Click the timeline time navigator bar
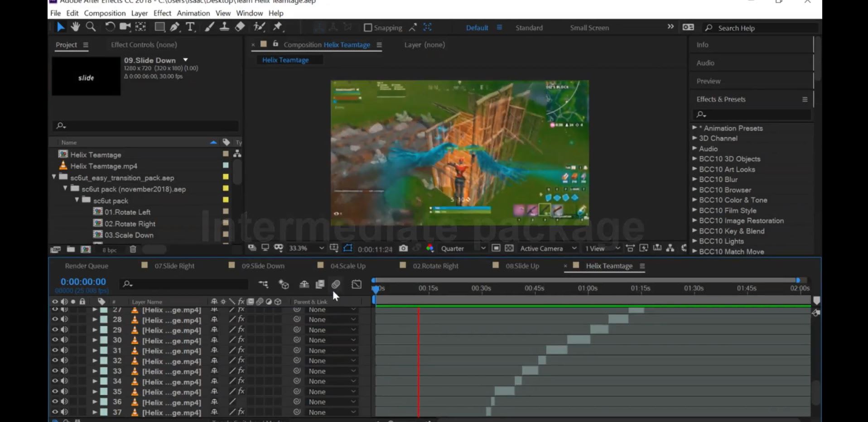Screen dimensions: 868x422 (586, 280)
